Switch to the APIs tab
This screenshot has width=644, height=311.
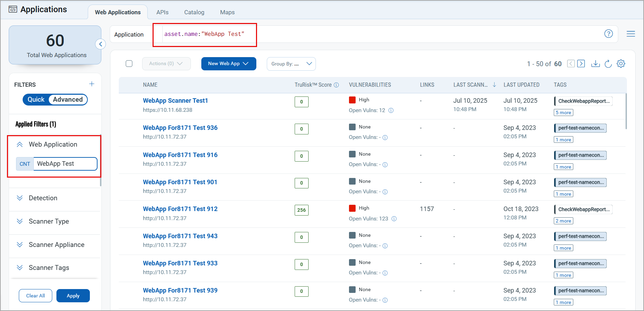[162, 12]
